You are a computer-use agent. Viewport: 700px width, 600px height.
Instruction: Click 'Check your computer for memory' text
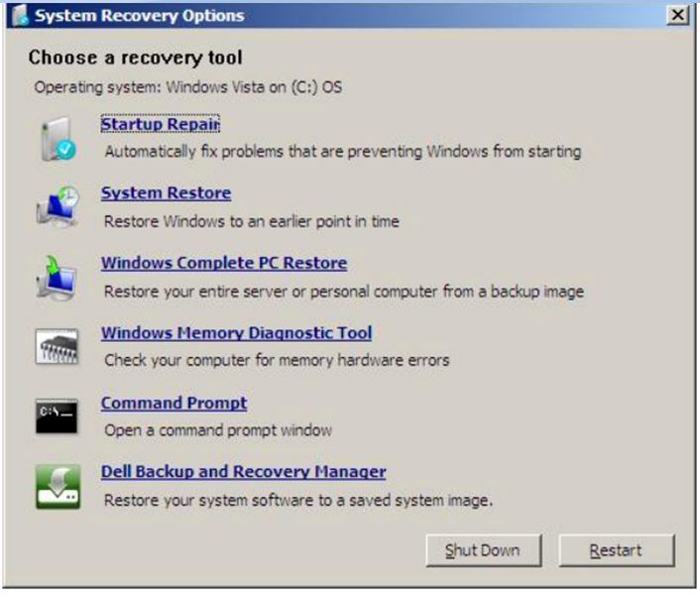(x=277, y=360)
